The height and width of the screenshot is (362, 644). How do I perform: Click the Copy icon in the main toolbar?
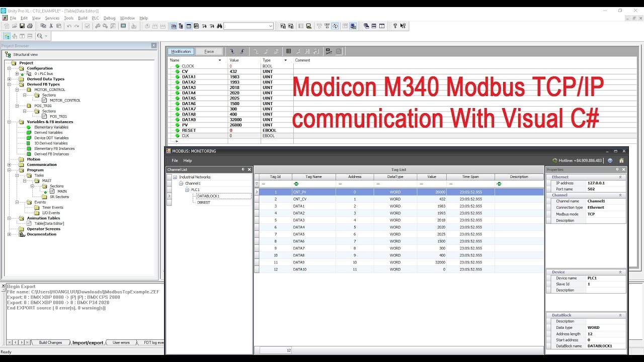pos(43,26)
